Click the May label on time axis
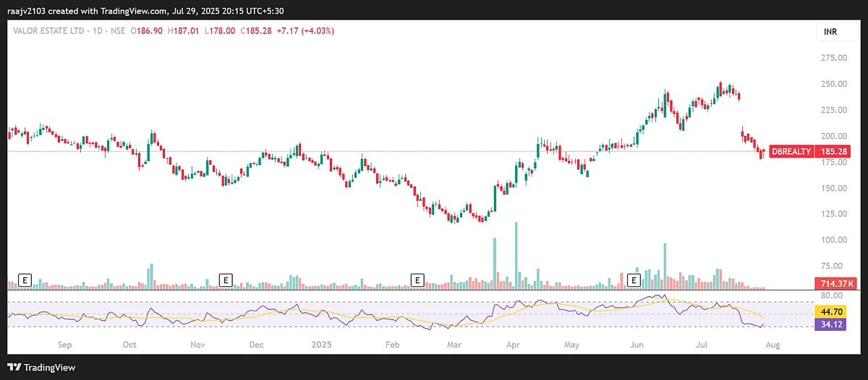 572,345
